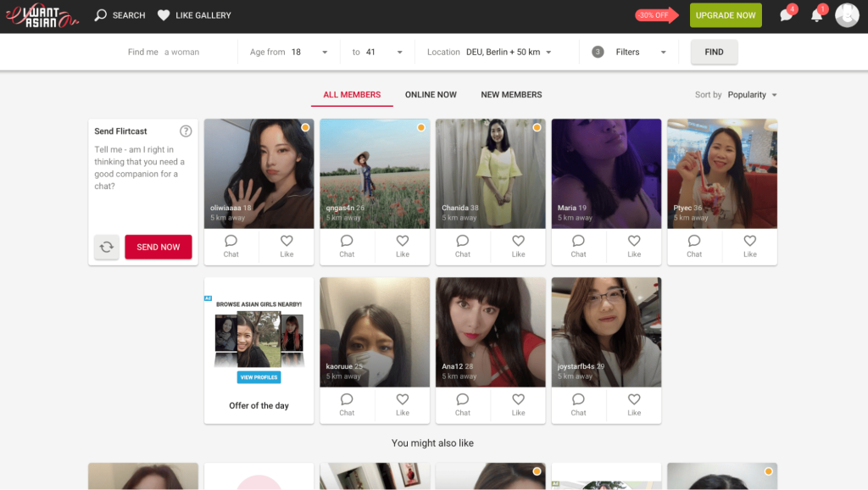The width and height of the screenshot is (868, 490).
Task: Refresh the Flirtcast message
Action: (106, 247)
